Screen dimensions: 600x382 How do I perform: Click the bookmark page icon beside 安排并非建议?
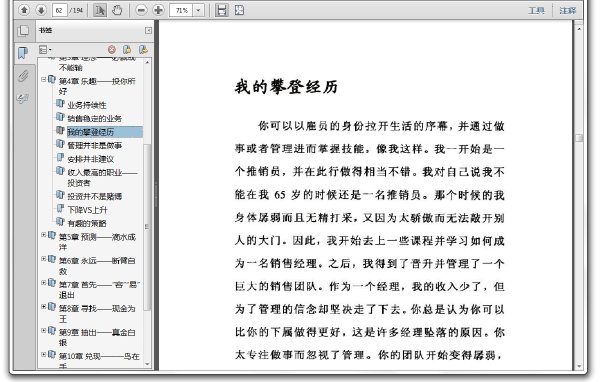click(x=60, y=158)
